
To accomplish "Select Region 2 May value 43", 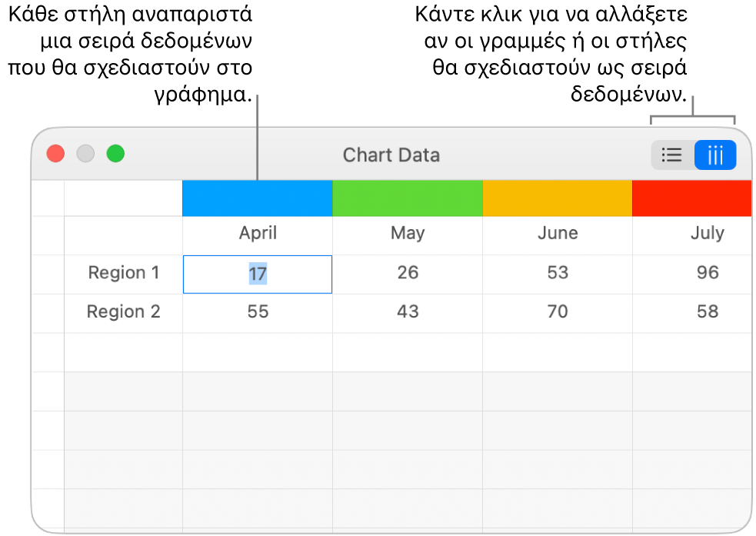I will click(x=407, y=312).
